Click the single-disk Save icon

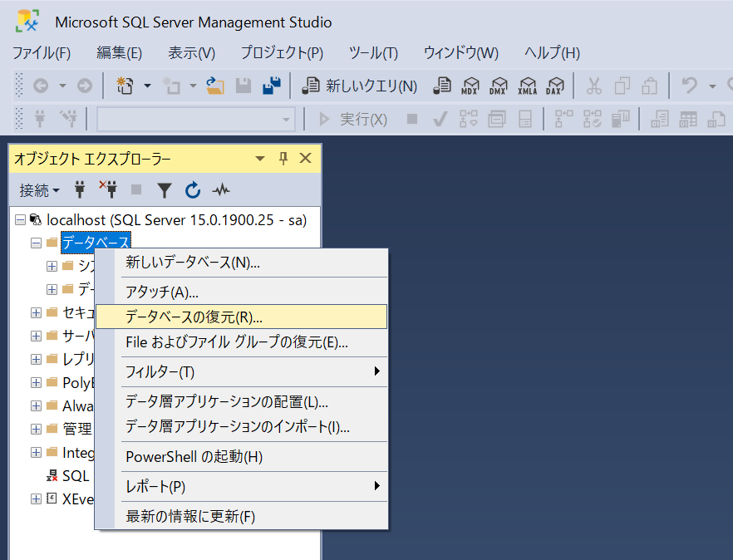point(243,86)
